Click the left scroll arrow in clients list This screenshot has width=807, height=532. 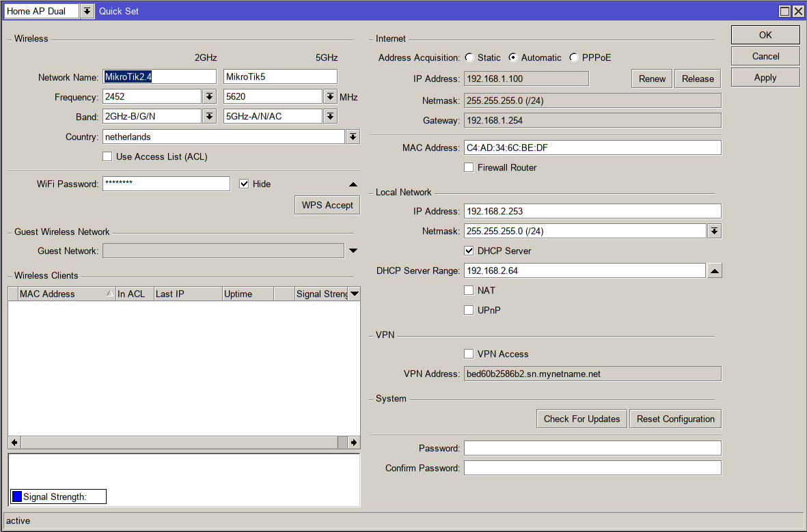14,443
